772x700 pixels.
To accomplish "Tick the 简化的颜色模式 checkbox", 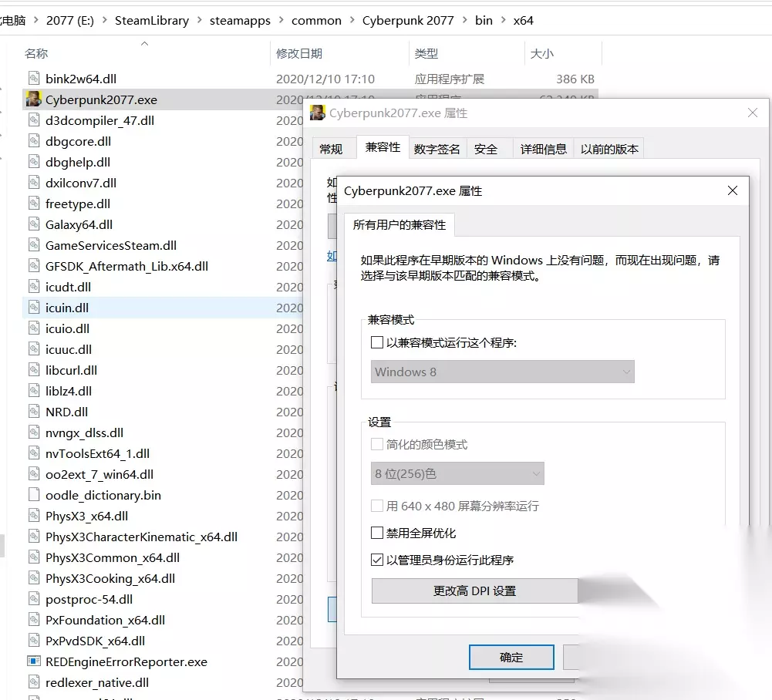I will (376, 444).
